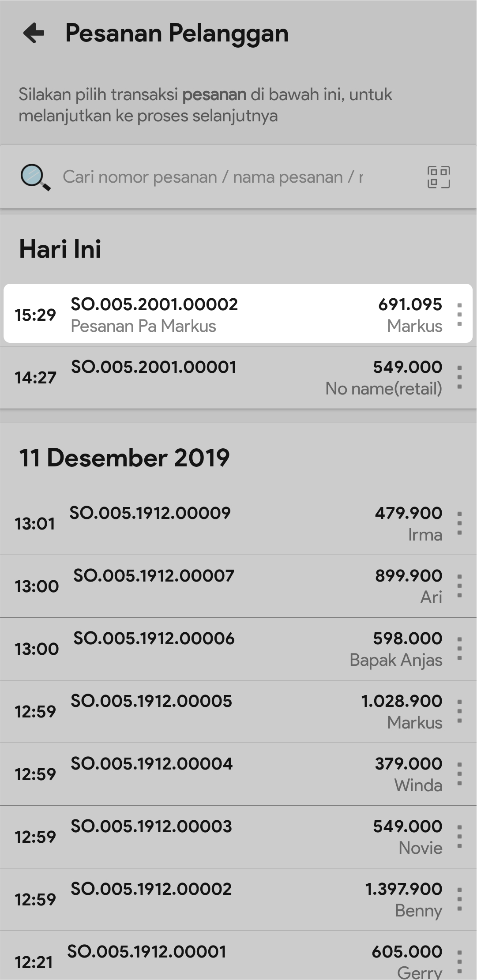
Task: Tap the search magnifier icon
Action: tap(35, 177)
